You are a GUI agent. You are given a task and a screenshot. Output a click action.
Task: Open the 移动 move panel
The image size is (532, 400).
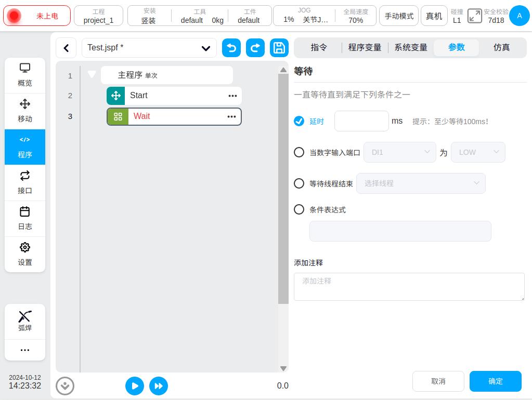point(25,111)
